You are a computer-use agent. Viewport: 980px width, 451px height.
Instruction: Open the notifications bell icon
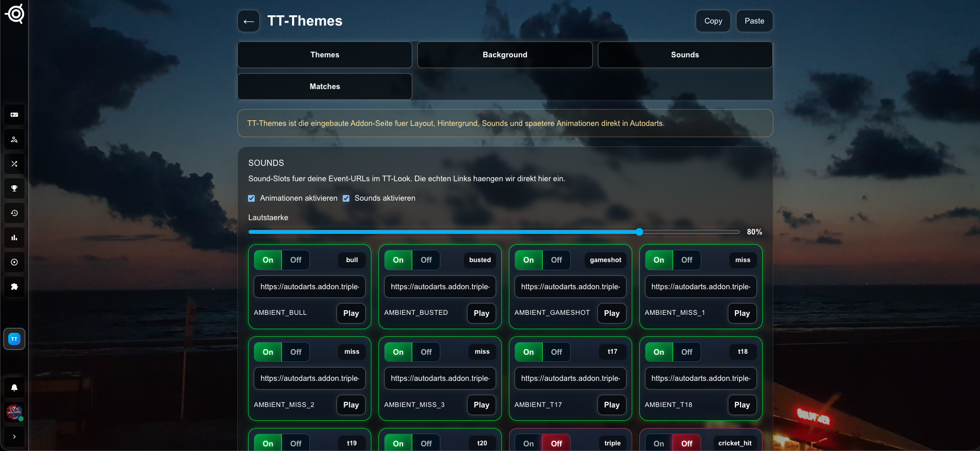[x=14, y=388]
